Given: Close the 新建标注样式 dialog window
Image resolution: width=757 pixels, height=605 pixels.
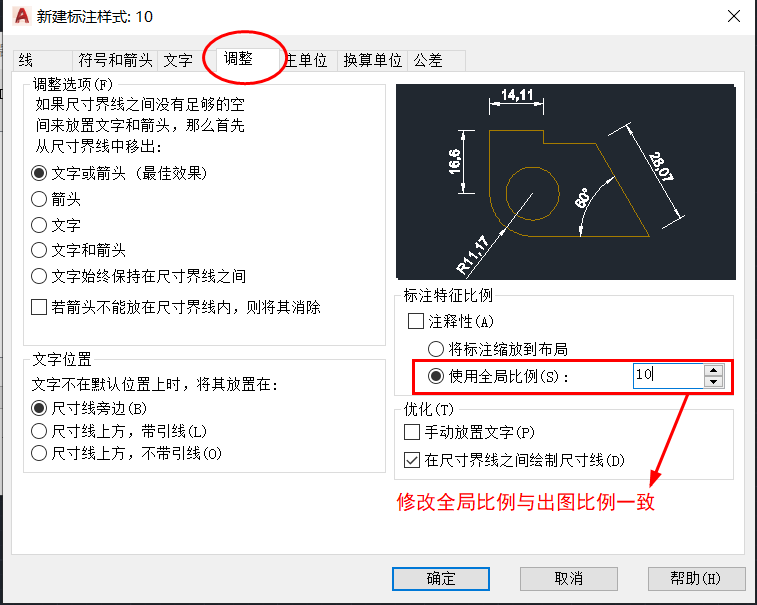Looking at the screenshot, I should click(734, 16).
